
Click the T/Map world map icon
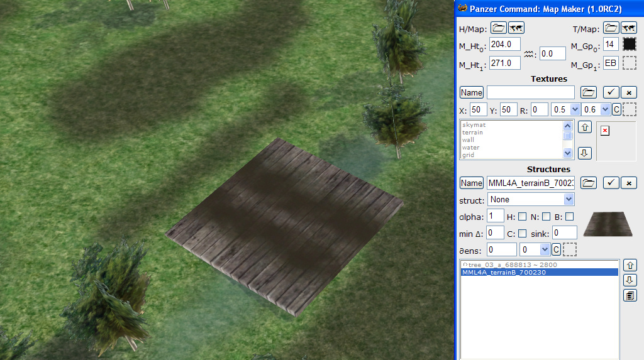[629, 28]
